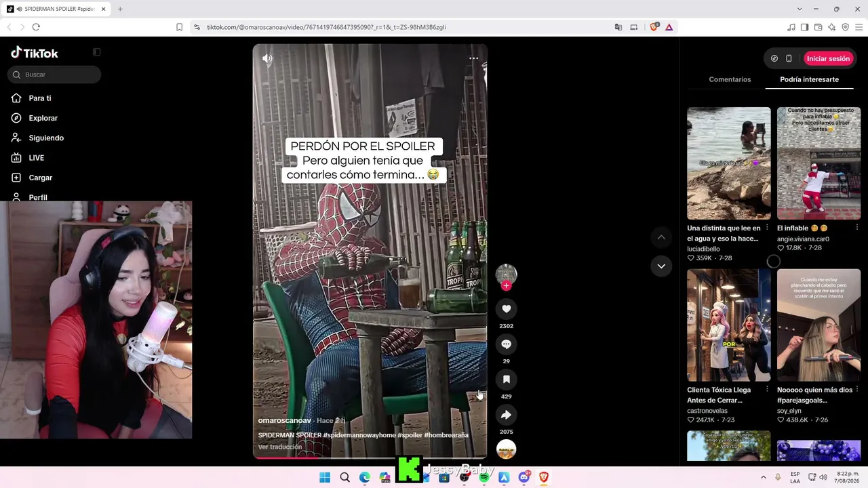Open the browser translate page icon
The image size is (868, 488).
[x=618, y=27]
